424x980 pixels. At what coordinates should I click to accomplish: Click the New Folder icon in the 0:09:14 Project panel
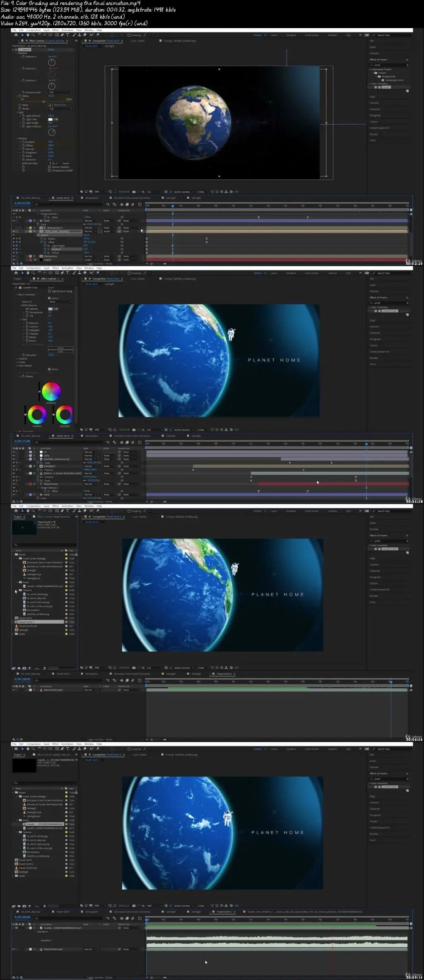point(19,906)
